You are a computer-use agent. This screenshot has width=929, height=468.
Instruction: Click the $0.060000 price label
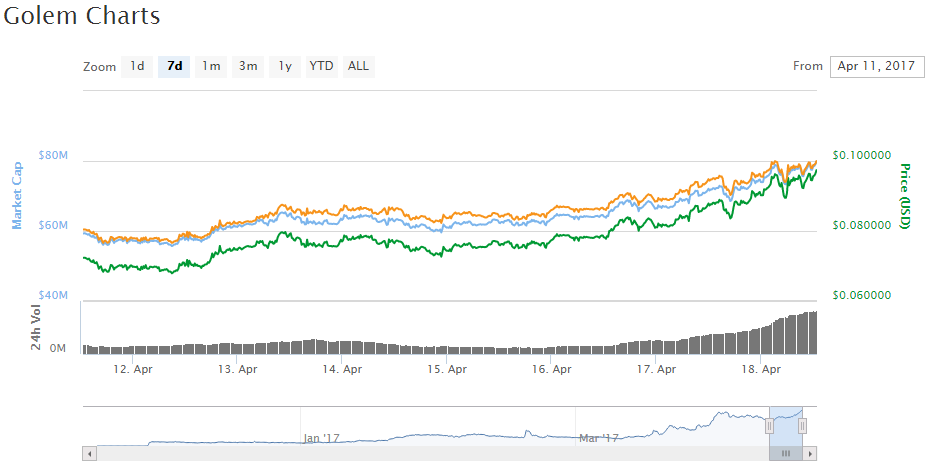[x=861, y=295]
